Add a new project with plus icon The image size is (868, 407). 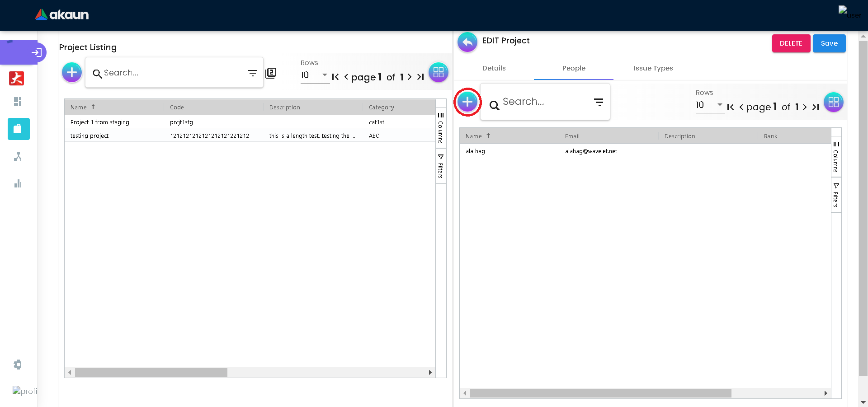[x=72, y=72]
